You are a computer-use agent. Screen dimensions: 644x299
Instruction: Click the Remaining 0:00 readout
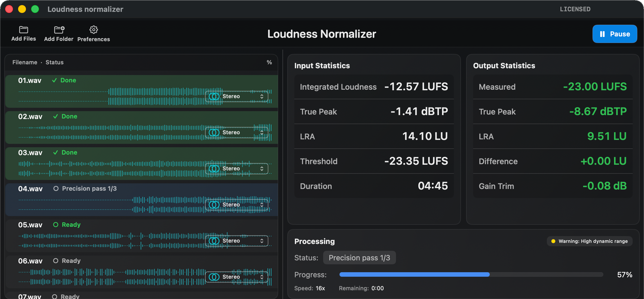click(361, 288)
